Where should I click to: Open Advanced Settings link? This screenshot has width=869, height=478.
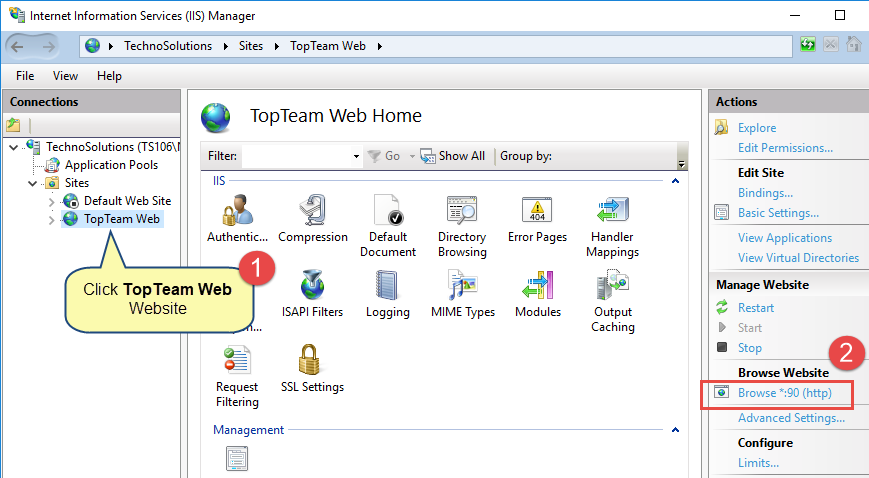[791, 418]
